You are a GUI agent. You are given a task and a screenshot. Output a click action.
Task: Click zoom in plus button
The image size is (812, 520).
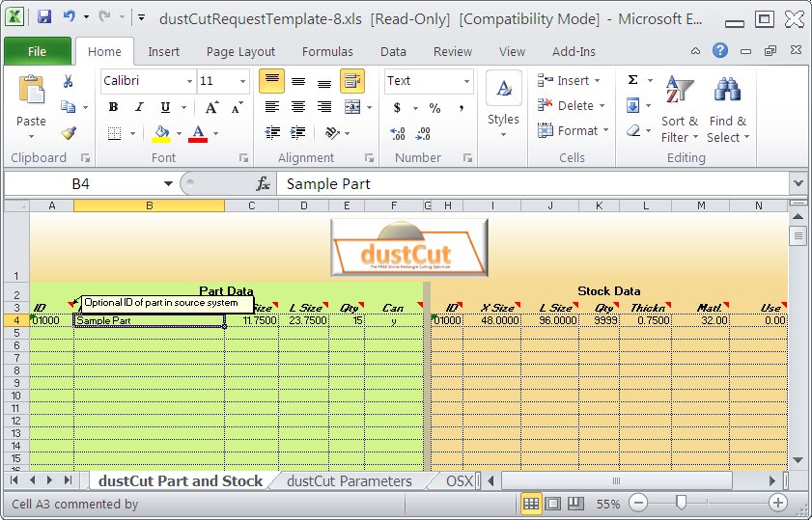pos(778,503)
